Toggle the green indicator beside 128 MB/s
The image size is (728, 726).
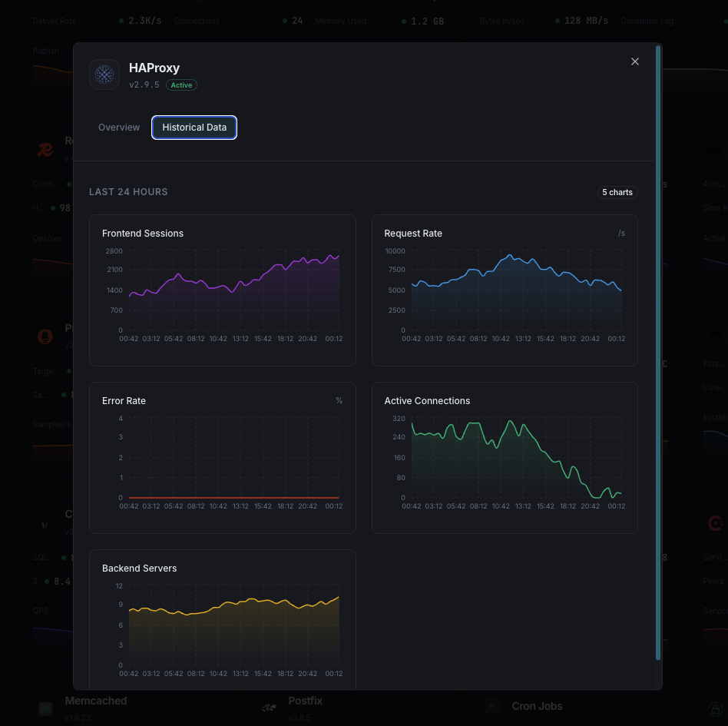(x=558, y=21)
